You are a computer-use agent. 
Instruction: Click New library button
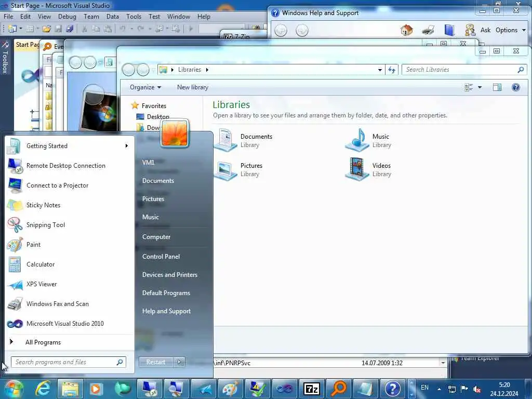click(x=192, y=87)
